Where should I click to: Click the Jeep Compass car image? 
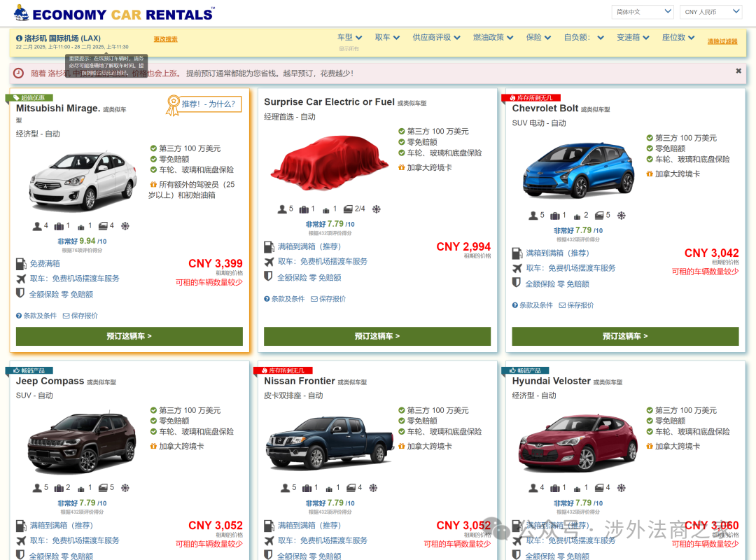click(x=82, y=443)
